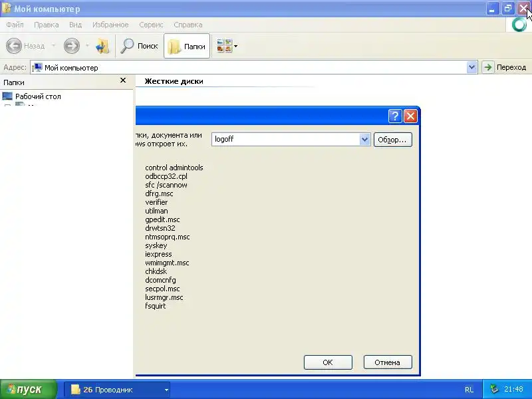This screenshot has height=399, width=532.
Task: Click OK in the Run dialog
Action: (328, 362)
